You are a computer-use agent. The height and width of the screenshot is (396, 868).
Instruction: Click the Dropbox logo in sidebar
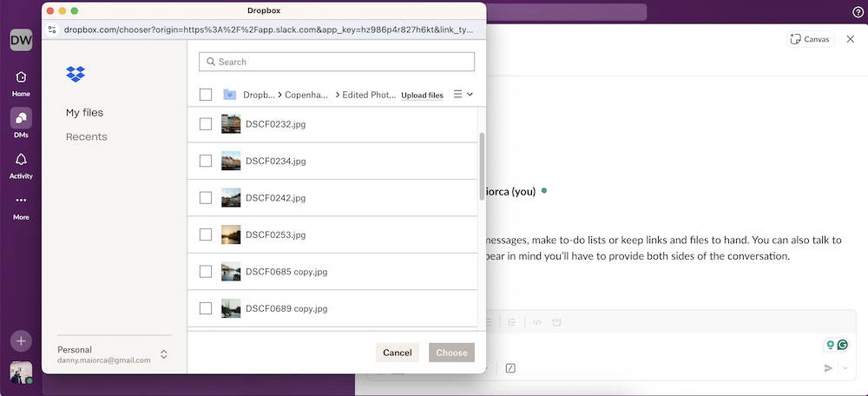(76, 74)
